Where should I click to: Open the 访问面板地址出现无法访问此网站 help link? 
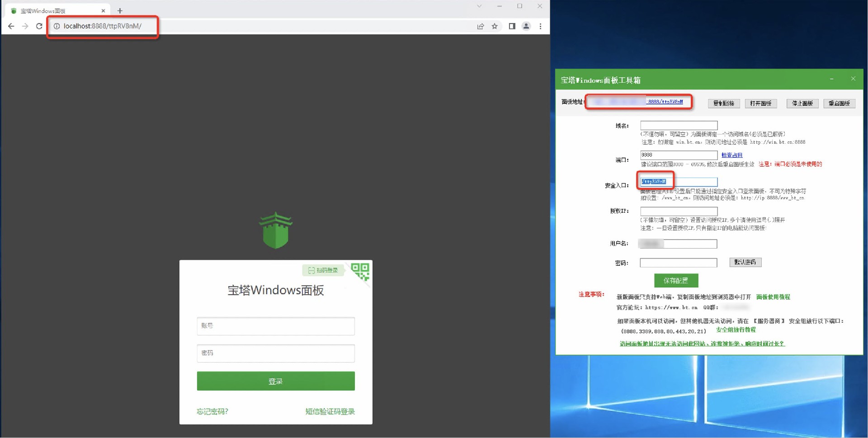tap(702, 344)
